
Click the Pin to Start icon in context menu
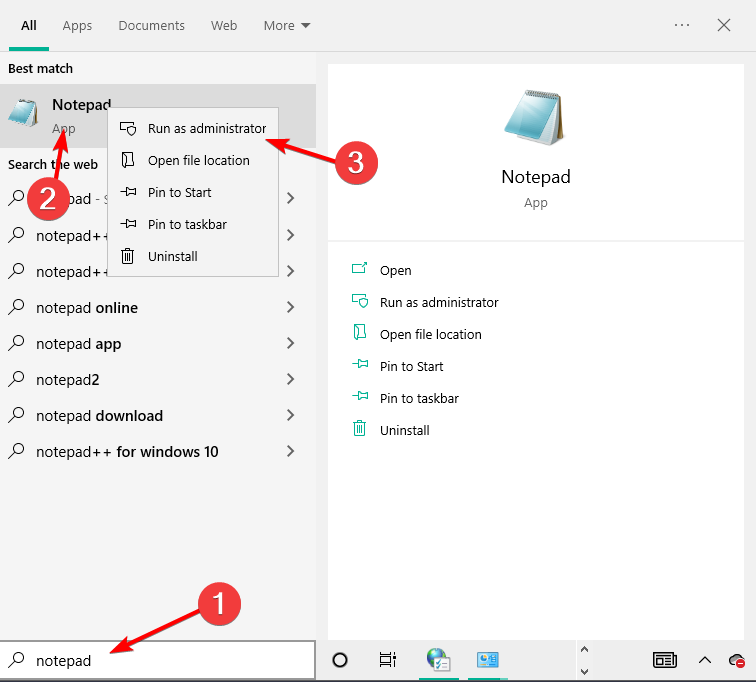click(x=128, y=192)
